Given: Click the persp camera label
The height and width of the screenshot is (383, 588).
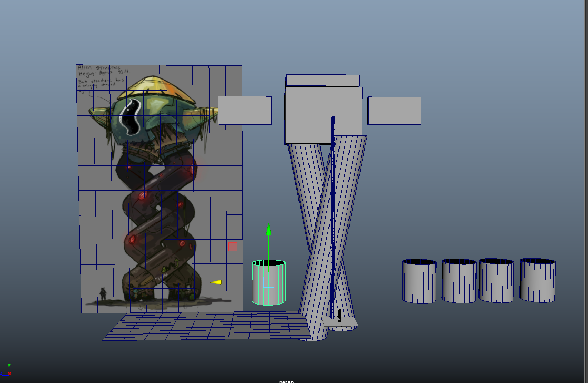Looking at the screenshot, I should [x=286, y=381].
